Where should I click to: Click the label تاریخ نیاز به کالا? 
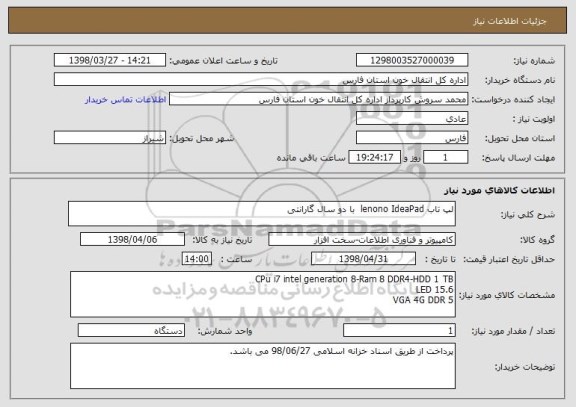point(223,240)
